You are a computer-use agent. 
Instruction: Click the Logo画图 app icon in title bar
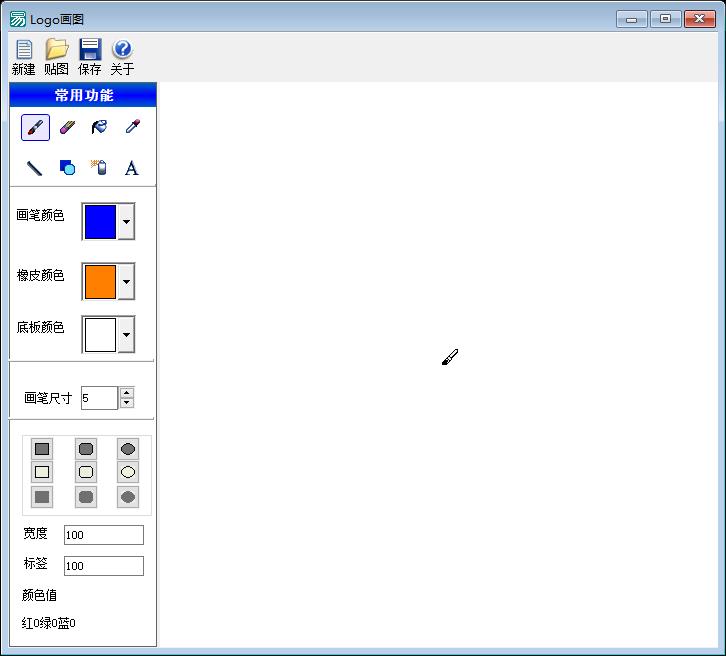click(18, 19)
